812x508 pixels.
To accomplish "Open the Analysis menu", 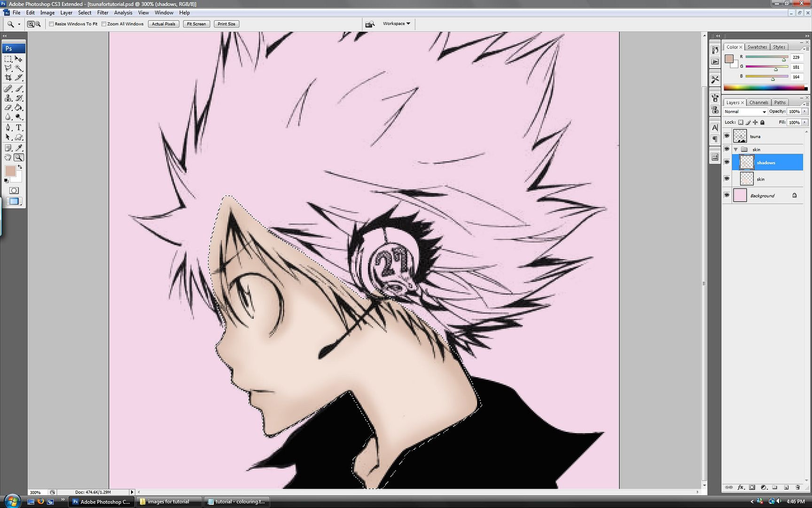I will pos(123,13).
